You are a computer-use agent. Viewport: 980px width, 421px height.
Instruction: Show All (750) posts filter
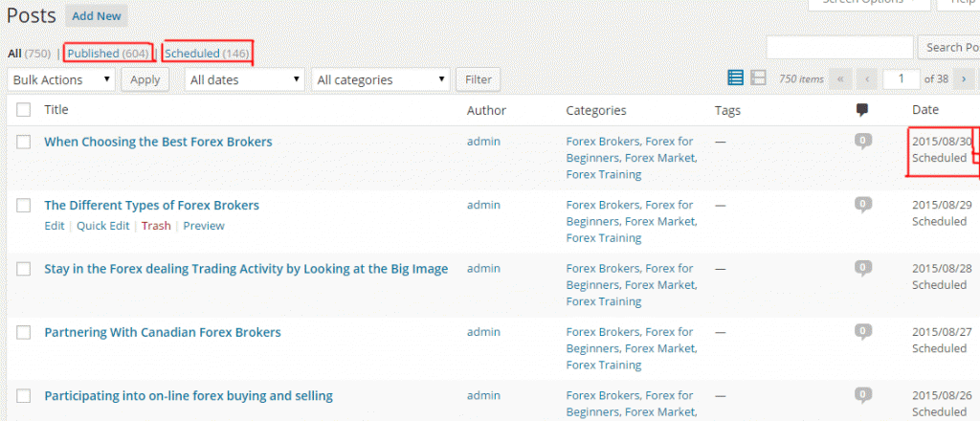(x=29, y=54)
